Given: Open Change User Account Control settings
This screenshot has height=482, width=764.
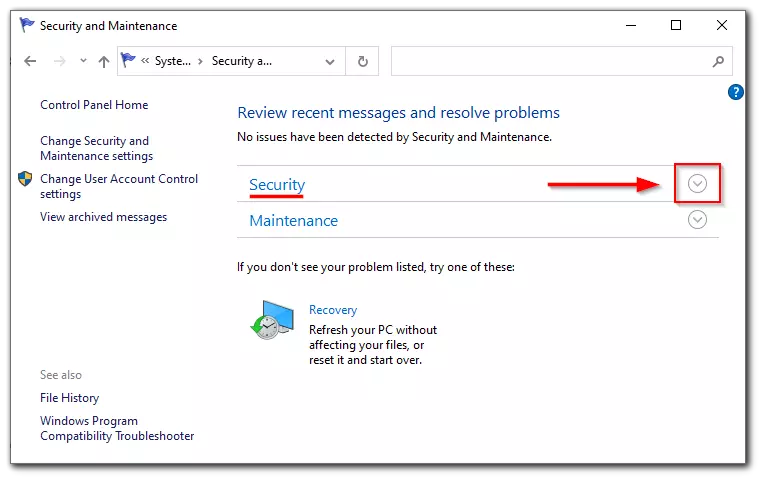Looking at the screenshot, I should 119,186.
